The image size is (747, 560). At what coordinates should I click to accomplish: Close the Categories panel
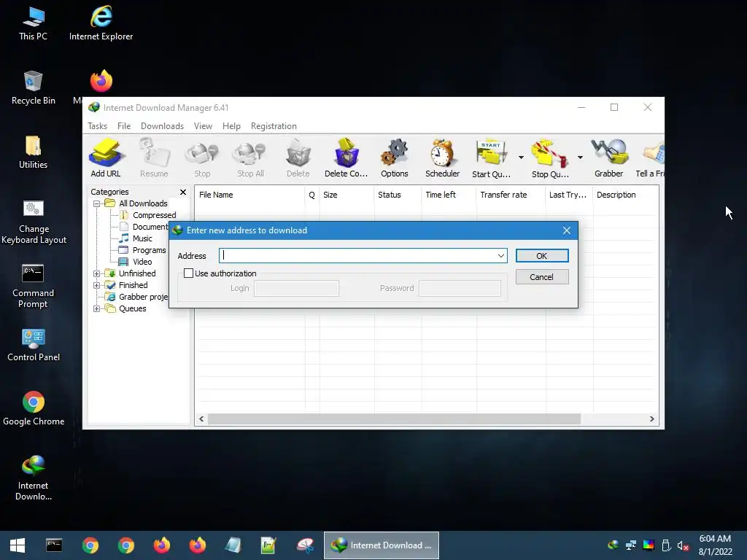183,192
